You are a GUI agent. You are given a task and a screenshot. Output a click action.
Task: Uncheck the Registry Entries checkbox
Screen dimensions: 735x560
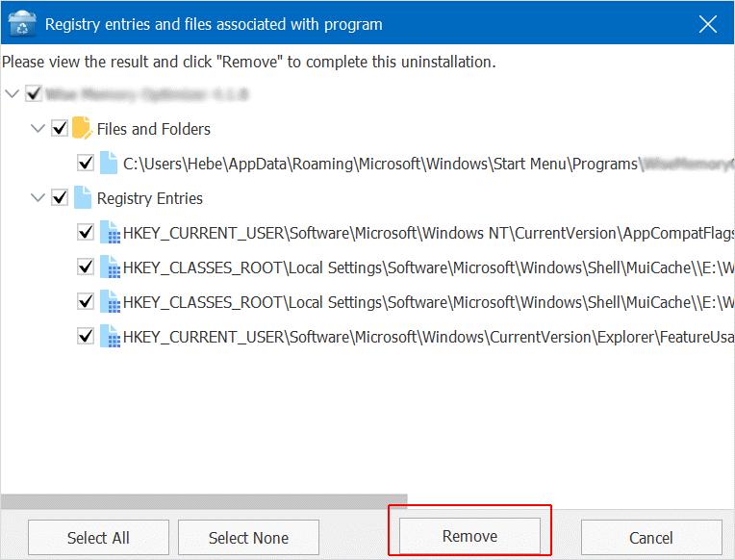click(60, 197)
